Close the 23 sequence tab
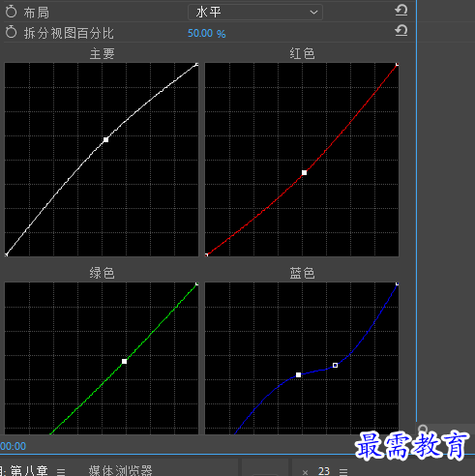Image resolution: width=475 pixels, height=476 pixels. coord(305,472)
